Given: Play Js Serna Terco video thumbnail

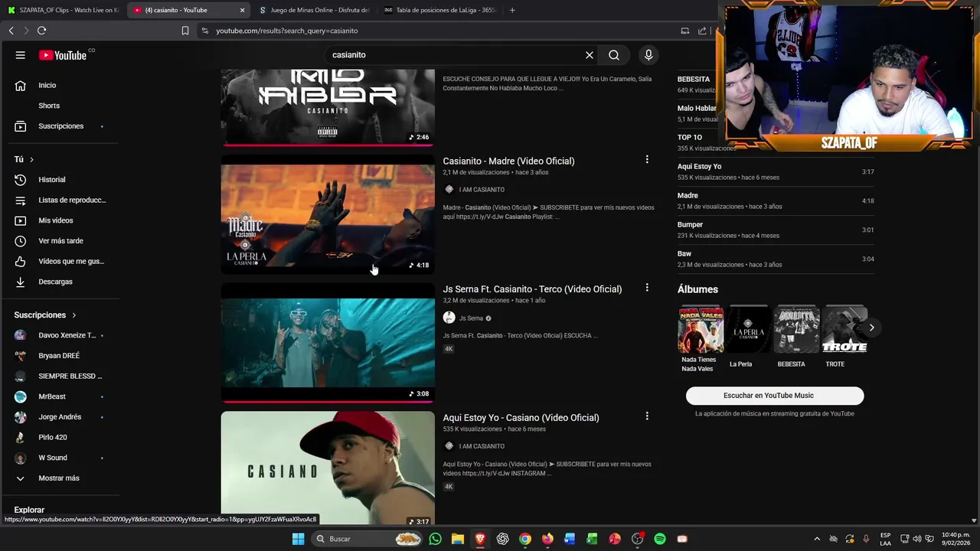Looking at the screenshot, I should (x=328, y=343).
